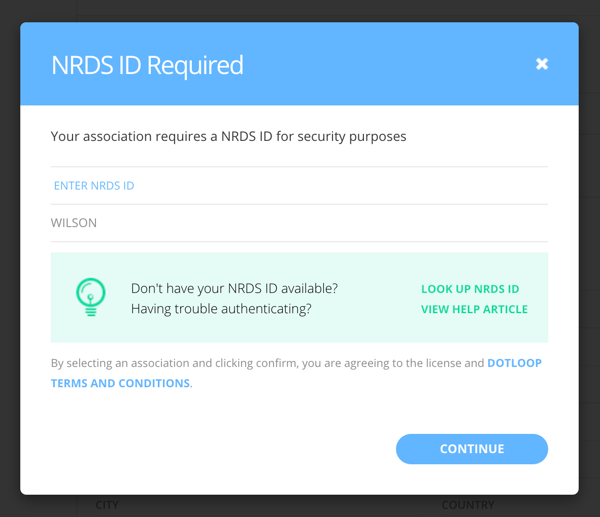The image size is (600, 517).
Task: Click the dark overlay above the dialog
Action: pyautogui.click(x=300, y=10)
